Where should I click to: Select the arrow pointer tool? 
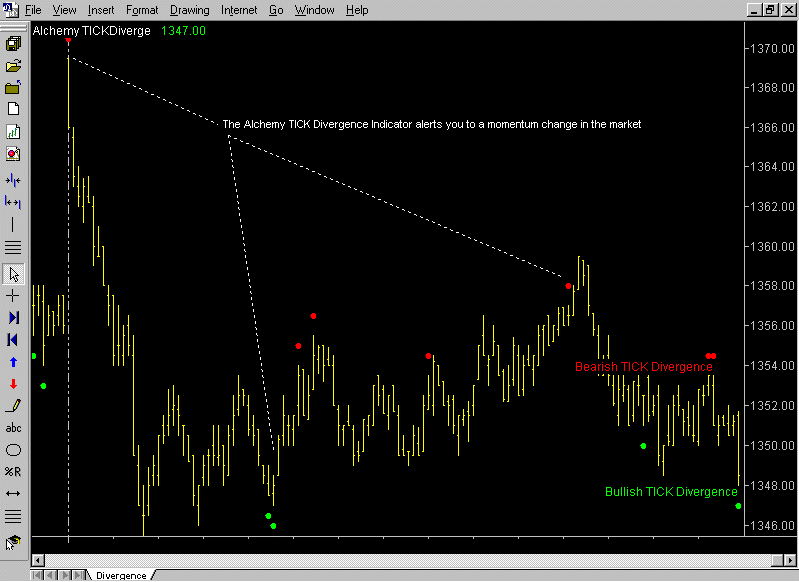(13, 274)
